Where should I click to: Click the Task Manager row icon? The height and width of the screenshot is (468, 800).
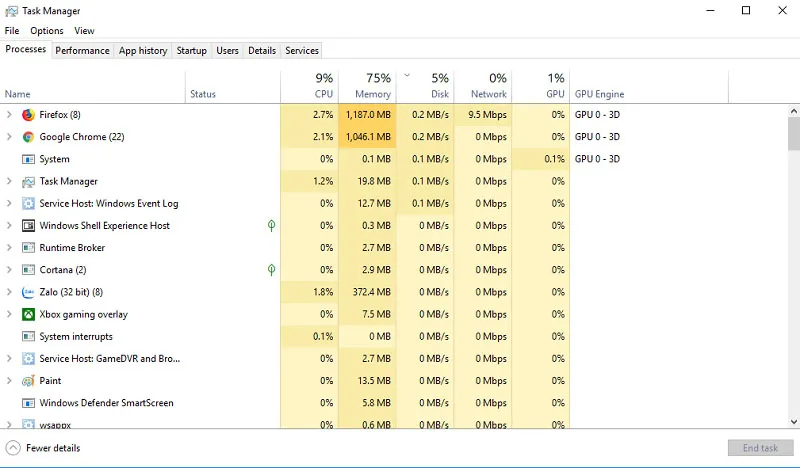pyautogui.click(x=28, y=181)
